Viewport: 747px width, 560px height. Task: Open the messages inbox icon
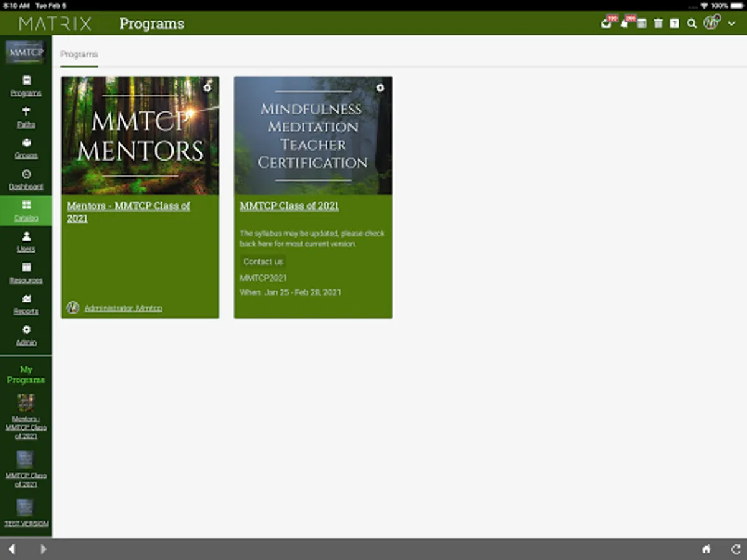click(x=606, y=24)
